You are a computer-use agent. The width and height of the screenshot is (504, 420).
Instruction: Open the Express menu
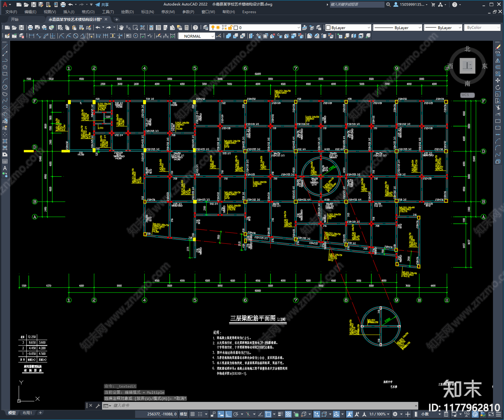pos(249,12)
